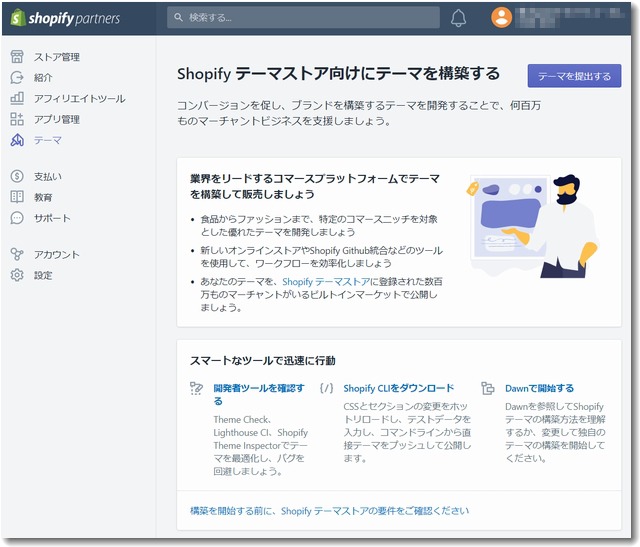Go to アフィリエイトツール menu item
Image resolution: width=640 pixels, height=547 pixels.
coord(80,98)
